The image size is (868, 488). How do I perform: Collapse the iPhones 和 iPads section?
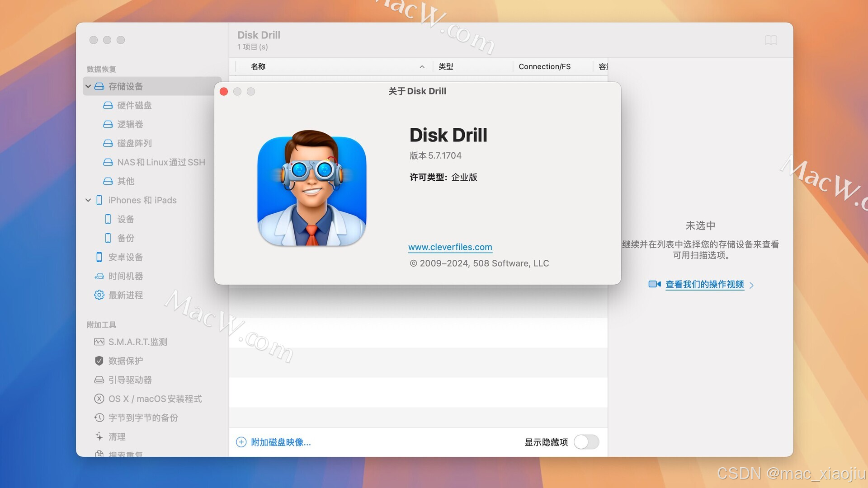pos(89,200)
